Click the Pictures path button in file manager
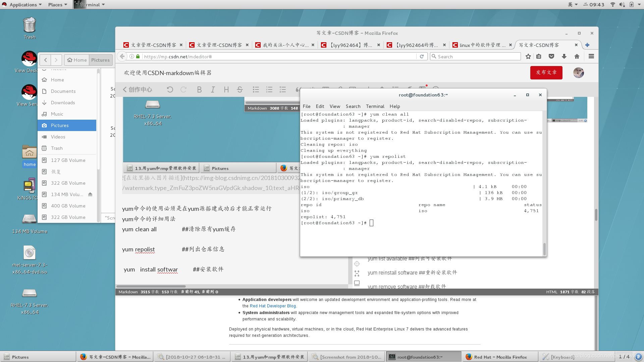The height and width of the screenshot is (362, 644). click(x=100, y=60)
